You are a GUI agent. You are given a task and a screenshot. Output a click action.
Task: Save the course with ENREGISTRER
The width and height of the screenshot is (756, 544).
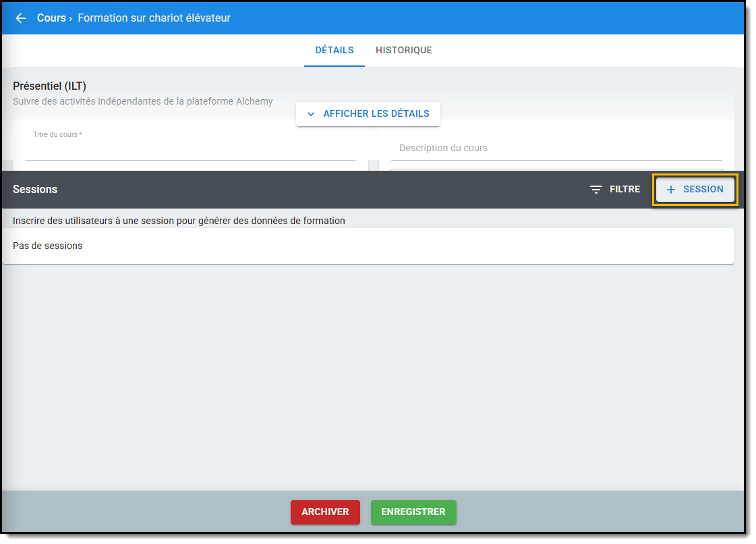click(413, 512)
